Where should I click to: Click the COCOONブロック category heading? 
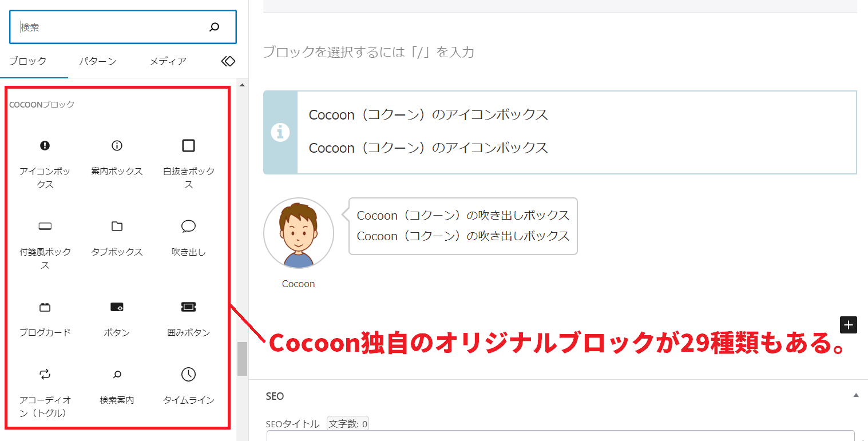coord(42,105)
